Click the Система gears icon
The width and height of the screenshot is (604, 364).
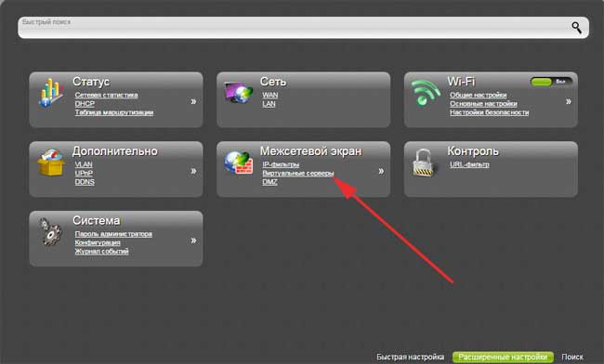point(51,231)
